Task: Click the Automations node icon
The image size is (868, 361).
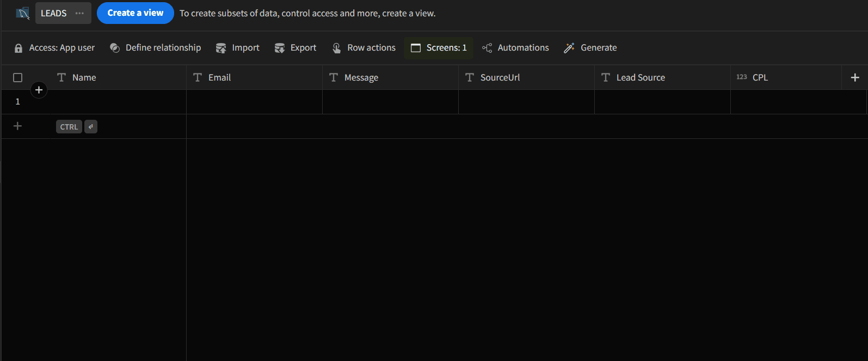Action: (x=487, y=48)
